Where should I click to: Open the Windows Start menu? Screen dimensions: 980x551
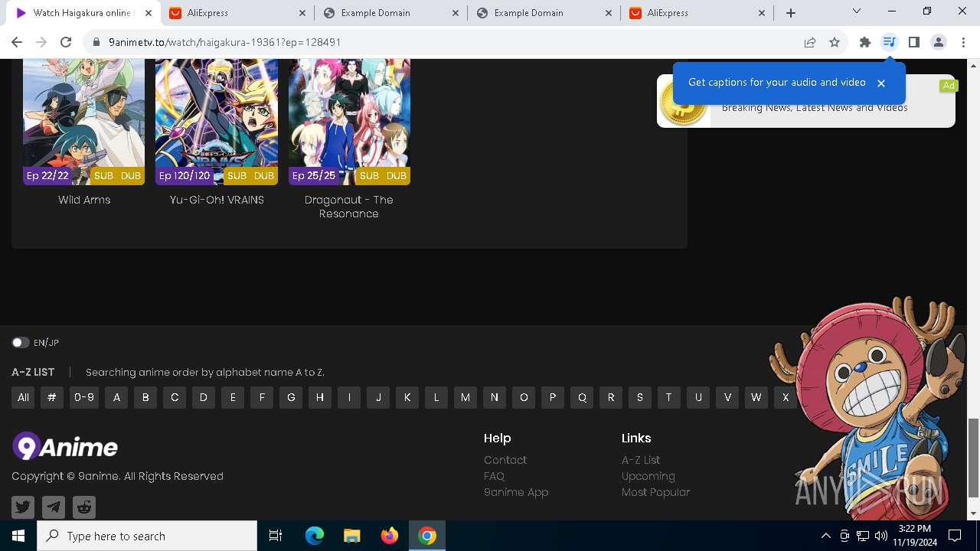click(18, 536)
